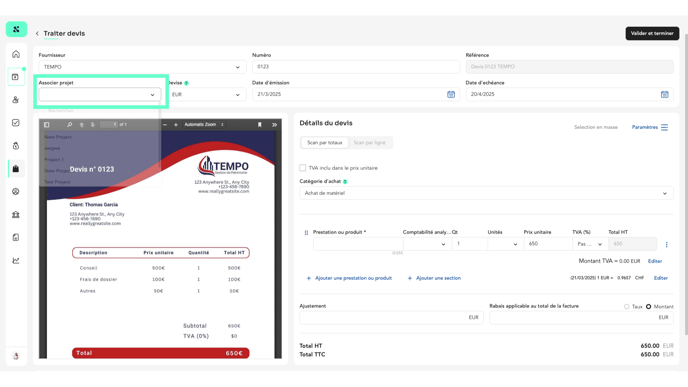Open the money bag icon in sidebar

[16, 146]
